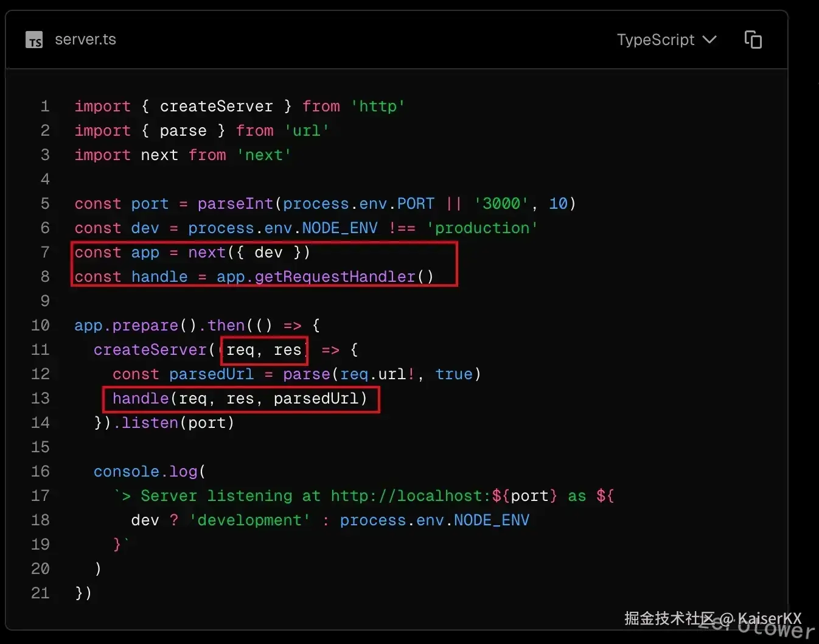The height and width of the screenshot is (644, 819).
Task: Click 'parseInt' on line 5
Action: click(235, 204)
